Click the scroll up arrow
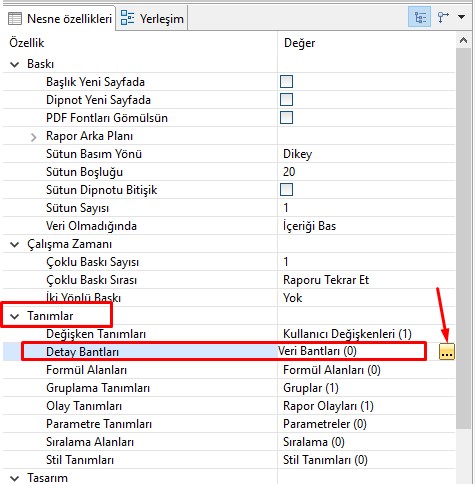This screenshot has height=484, width=475. (x=463, y=40)
